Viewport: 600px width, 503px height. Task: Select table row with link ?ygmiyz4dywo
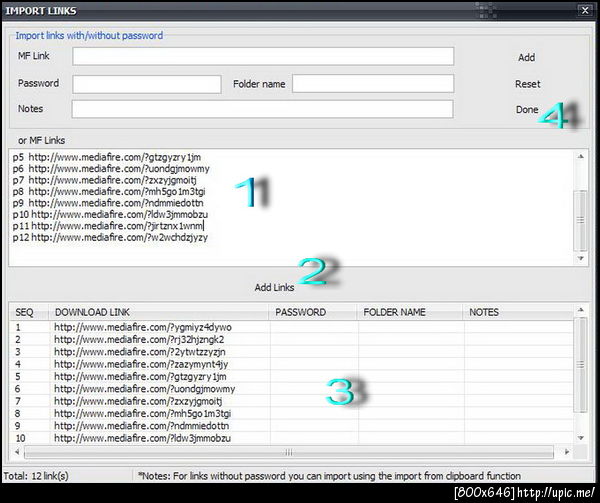click(x=292, y=327)
